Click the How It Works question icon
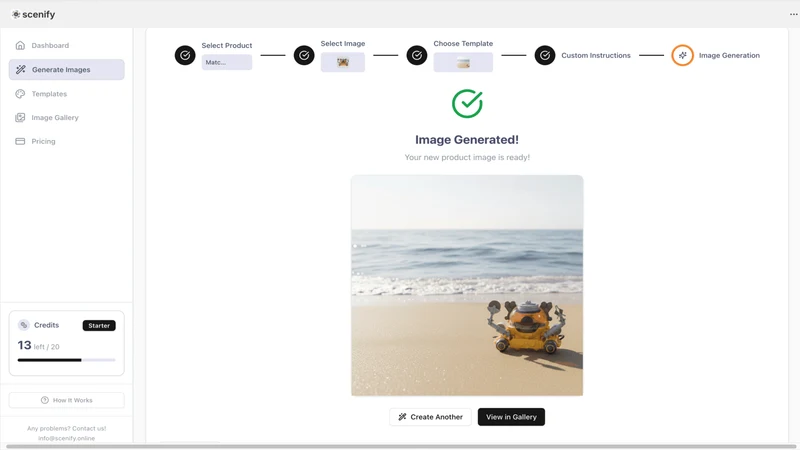 (x=45, y=400)
